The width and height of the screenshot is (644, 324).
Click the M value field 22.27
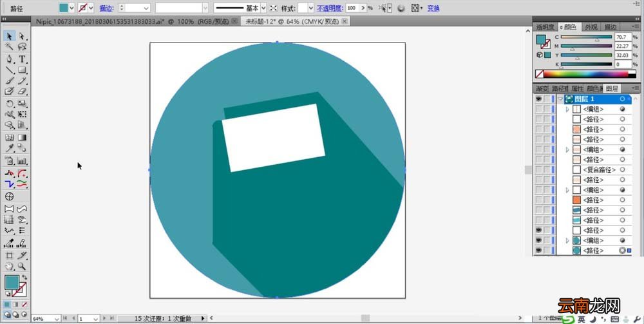pos(623,46)
